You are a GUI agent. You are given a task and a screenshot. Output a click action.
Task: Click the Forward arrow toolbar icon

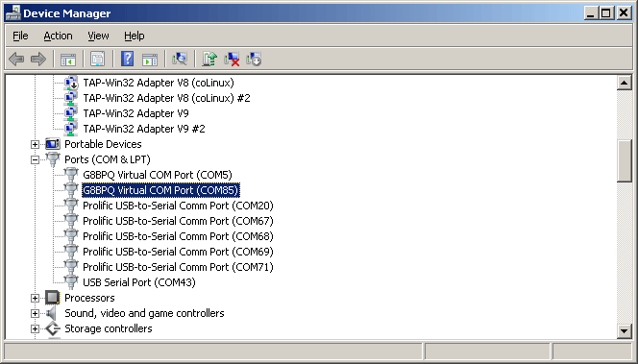pyautogui.click(x=38, y=60)
